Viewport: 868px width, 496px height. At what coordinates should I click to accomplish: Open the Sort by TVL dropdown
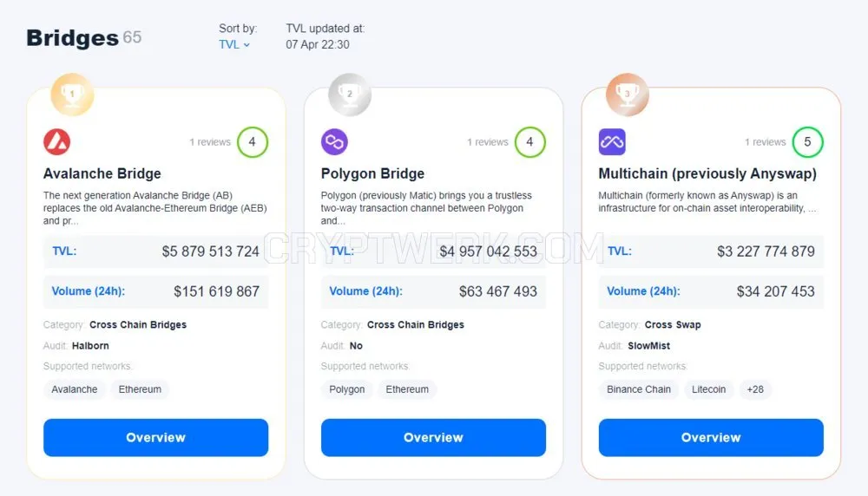click(x=234, y=45)
